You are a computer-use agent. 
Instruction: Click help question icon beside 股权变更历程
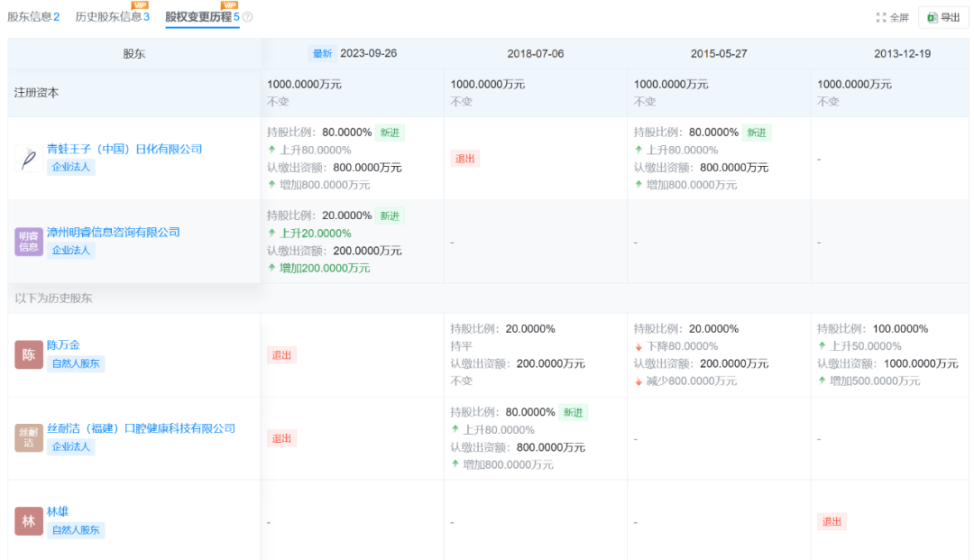click(x=247, y=17)
